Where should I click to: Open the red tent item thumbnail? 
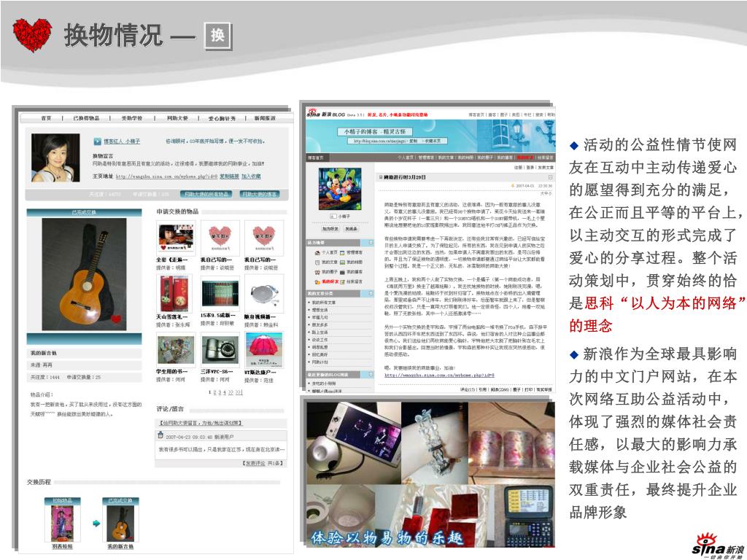(x=264, y=349)
